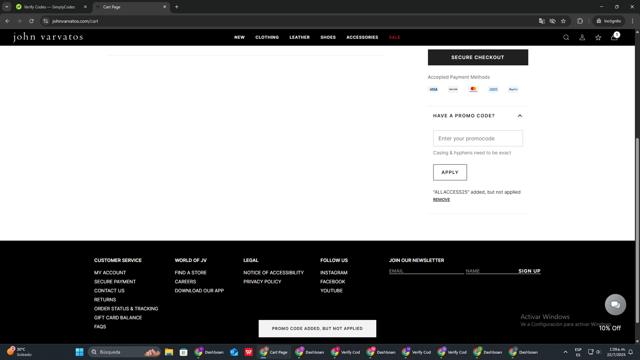Open Gift Card Balance link
This screenshot has height=360, width=640.
point(118,318)
